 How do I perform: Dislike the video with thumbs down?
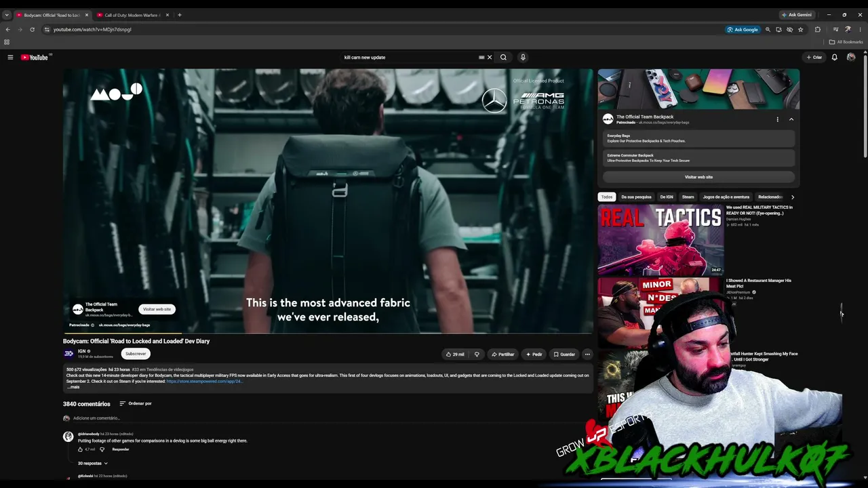coord(477,354)
